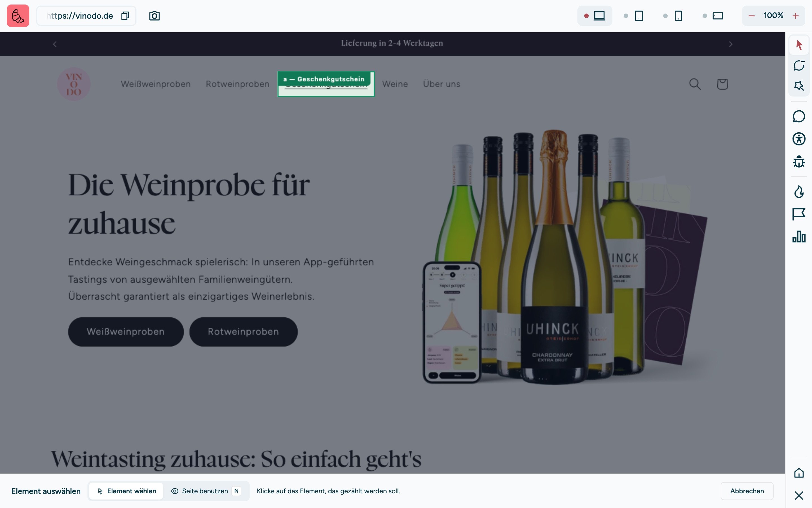
Task: Click the Vinodo round logo
Action: 74,84
